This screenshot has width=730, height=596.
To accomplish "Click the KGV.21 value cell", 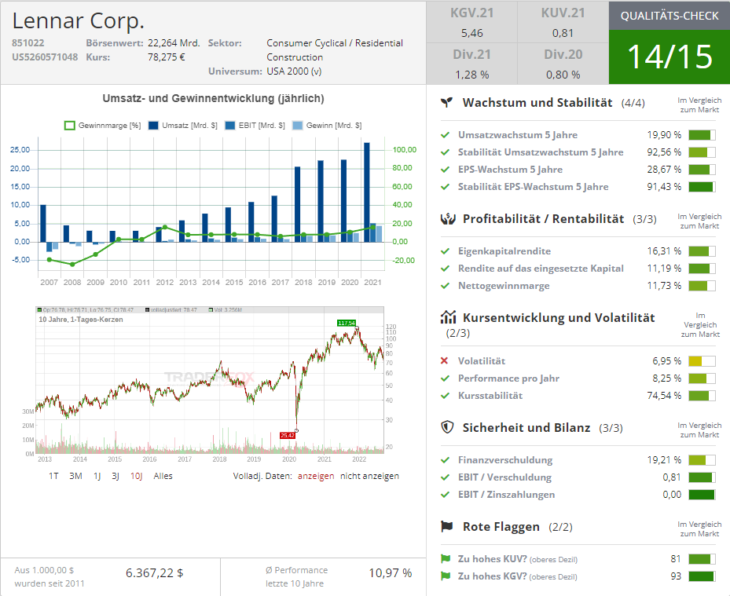I will click(x=472, y=23).
